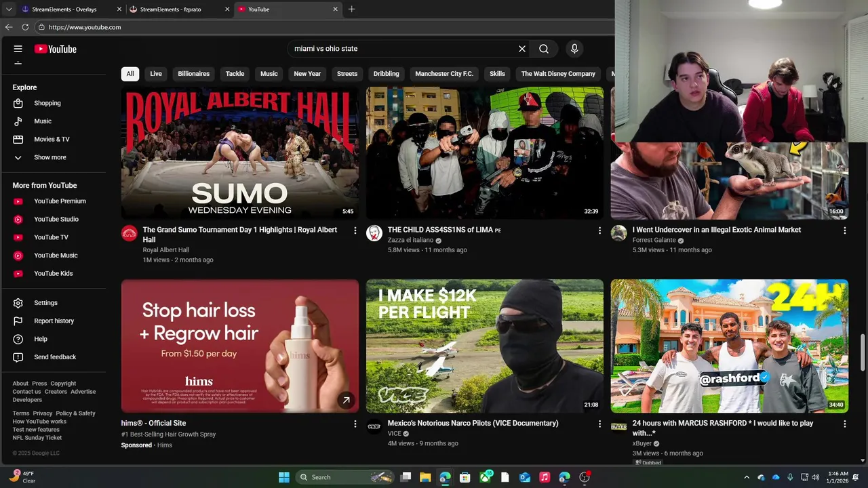Select the Streets filter chip

pos(347,74)
